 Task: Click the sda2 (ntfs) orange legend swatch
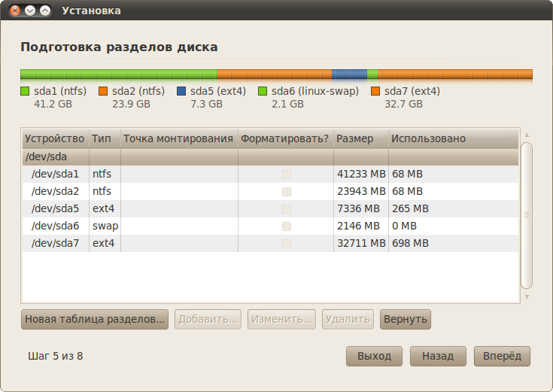tap(103, 91)
